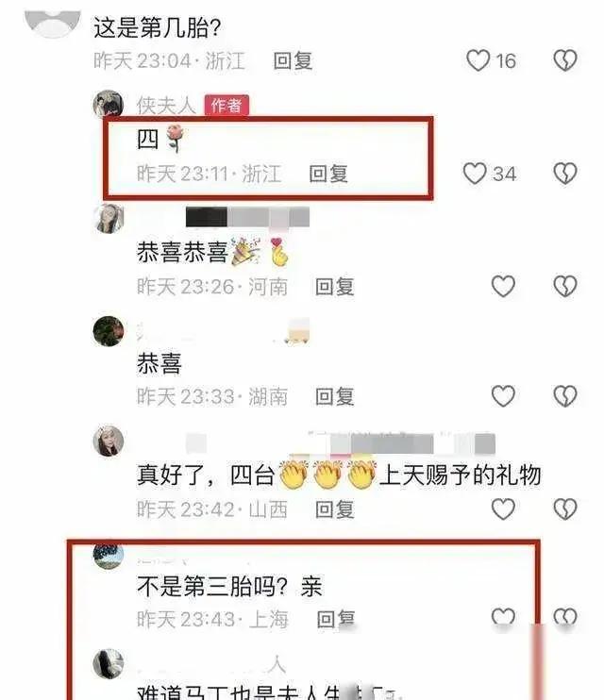Reply to the 23:42 山西 comment
This screenshot has height=700, width=604.
(x=335, y=508)
